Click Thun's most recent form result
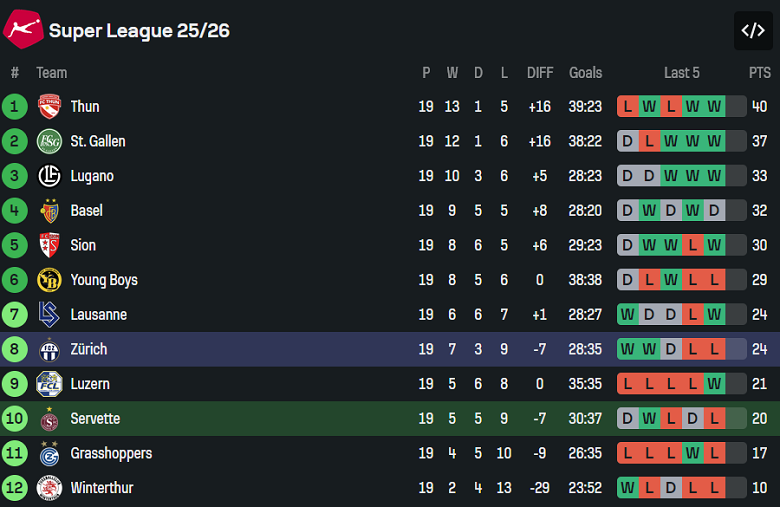Screen dimensions: 780x507 715,107
